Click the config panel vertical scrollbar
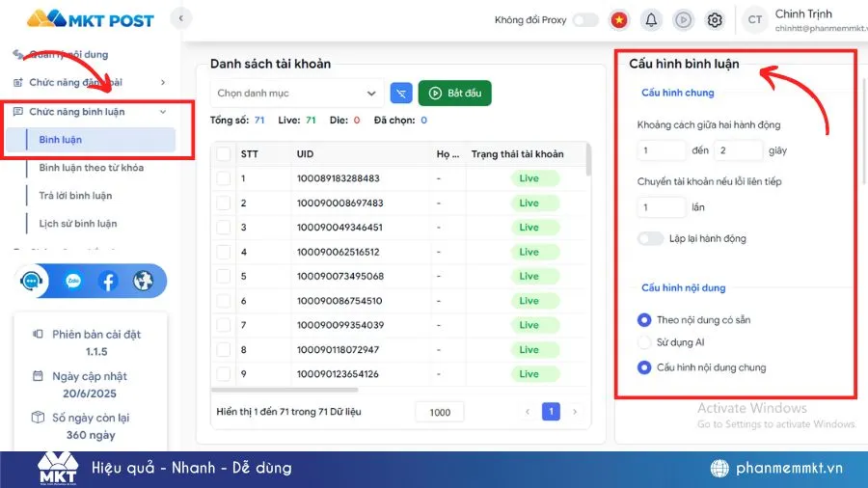The width and height of the screenshot is (868, 488). 865,130
